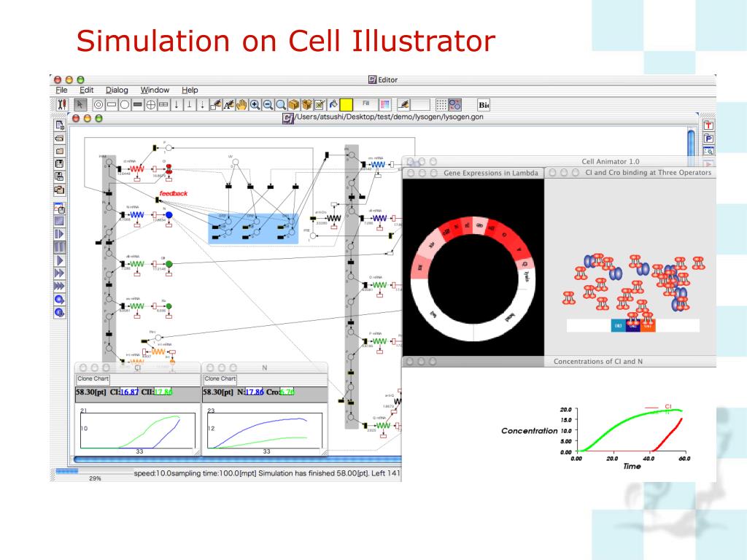Click the N value 17.86 field

pyautogui.click(x=255, y=392)
